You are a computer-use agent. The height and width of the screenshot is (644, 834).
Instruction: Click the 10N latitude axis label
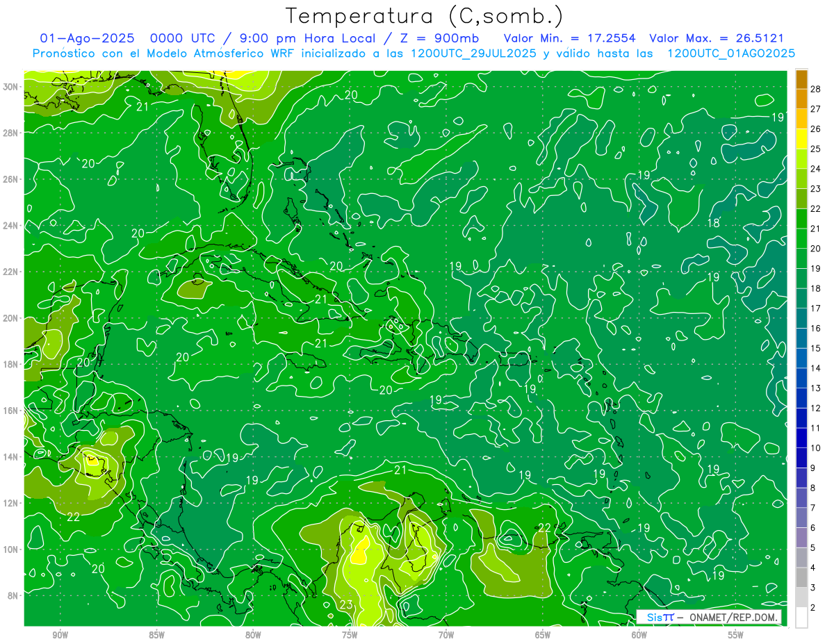coord(12,549)
